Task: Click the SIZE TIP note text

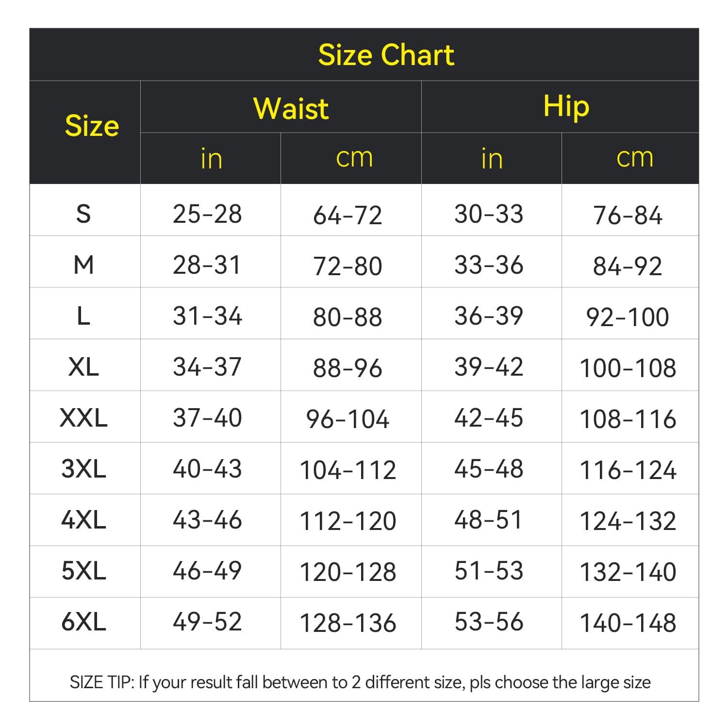Action: pos(360,682)
